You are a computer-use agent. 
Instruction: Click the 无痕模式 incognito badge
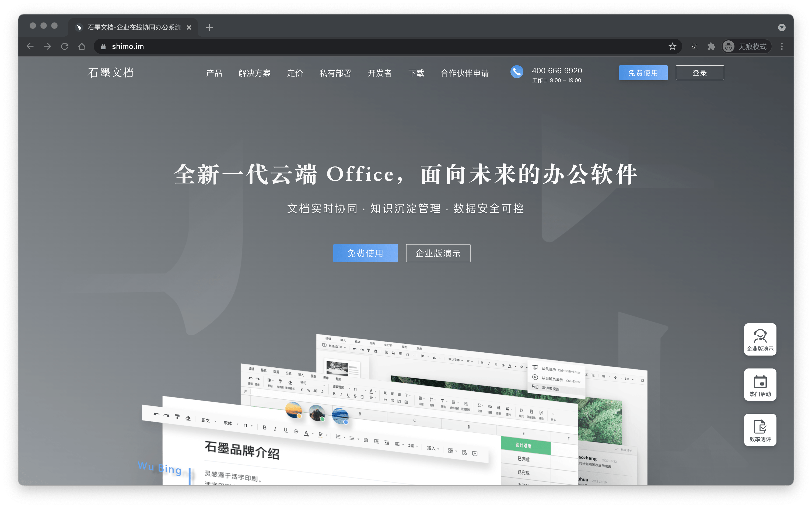pos(746,46)
